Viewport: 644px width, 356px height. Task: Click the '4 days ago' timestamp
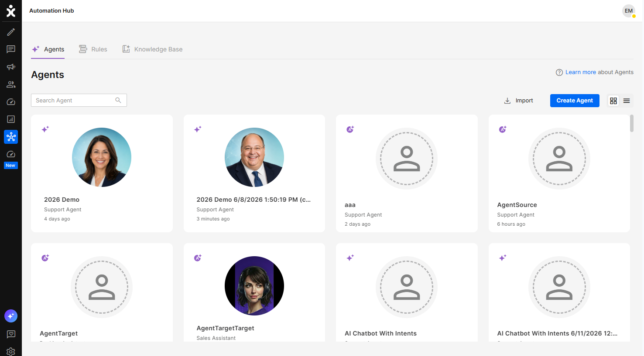(57, 219)
